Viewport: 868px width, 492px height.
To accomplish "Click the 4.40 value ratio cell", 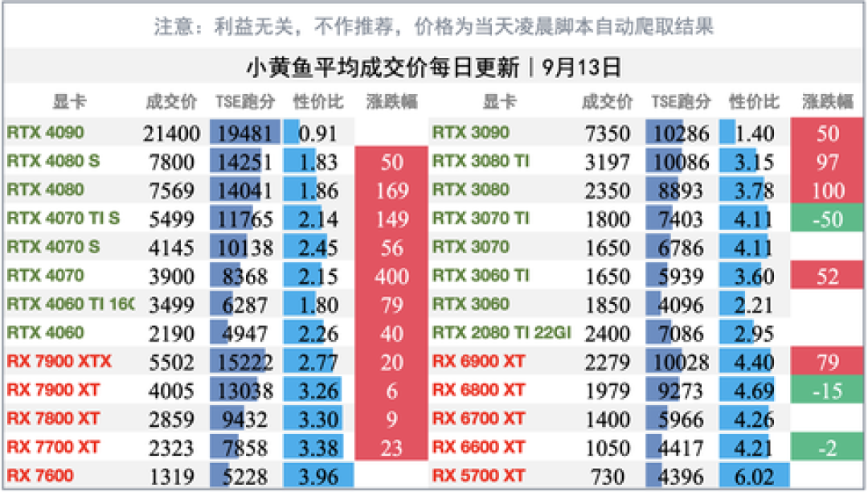I will click(753, 362).
